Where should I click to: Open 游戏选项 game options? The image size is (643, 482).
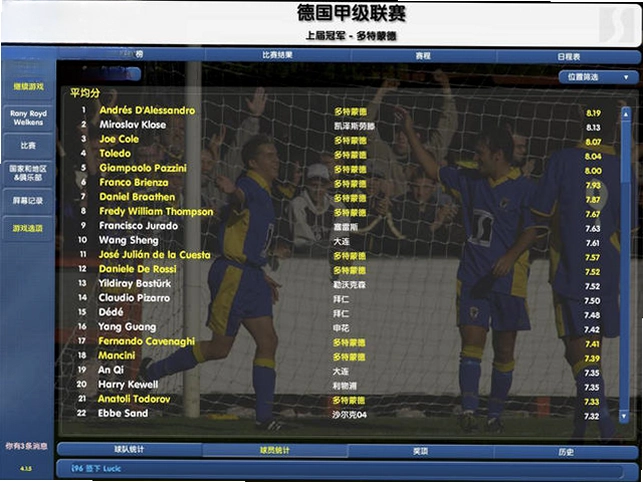pos(28,228)
